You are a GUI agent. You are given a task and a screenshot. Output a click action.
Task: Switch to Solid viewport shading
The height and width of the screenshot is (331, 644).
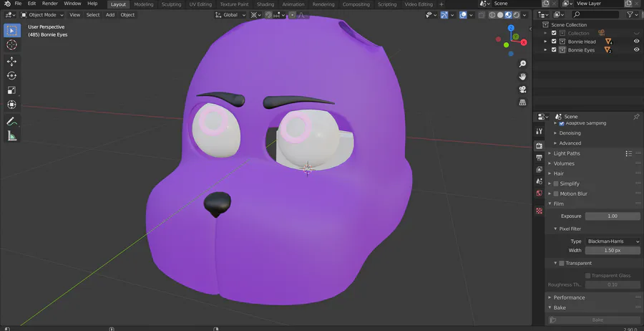[x=500, y=15]
